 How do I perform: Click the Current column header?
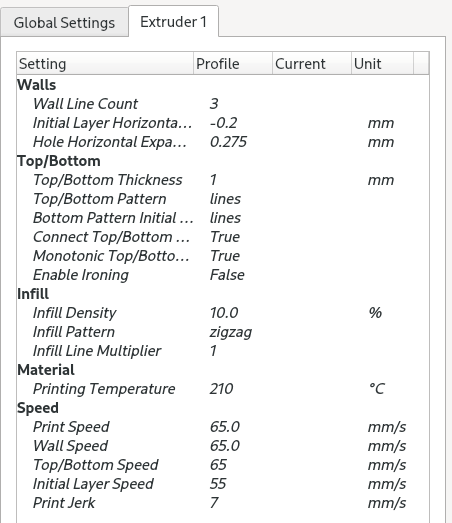click(x=312, y=64)
